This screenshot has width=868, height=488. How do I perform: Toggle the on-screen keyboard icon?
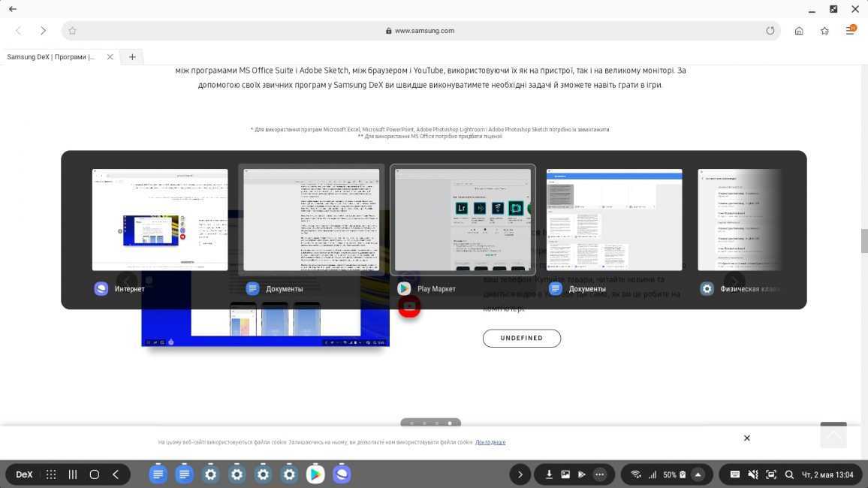(735, 474)
